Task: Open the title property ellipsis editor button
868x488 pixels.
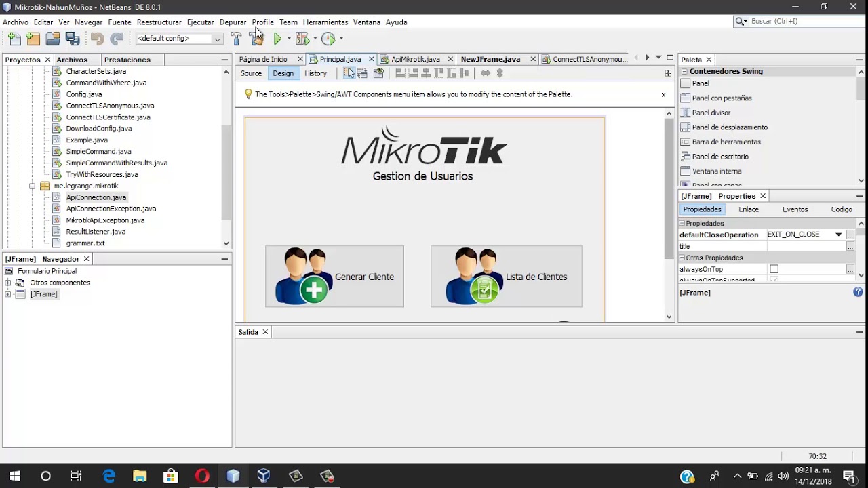Action: (850, 246)
